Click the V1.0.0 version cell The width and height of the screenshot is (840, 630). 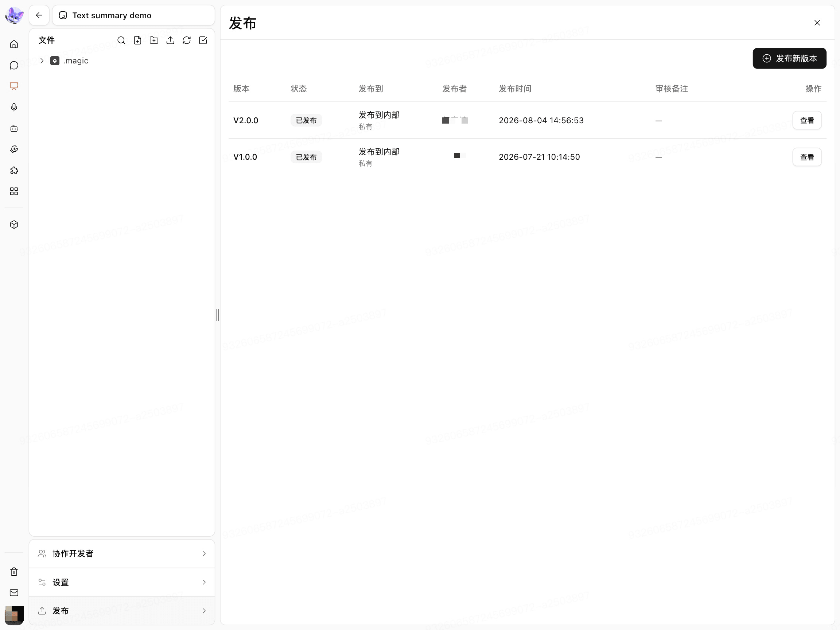click(x=245, y=157)
